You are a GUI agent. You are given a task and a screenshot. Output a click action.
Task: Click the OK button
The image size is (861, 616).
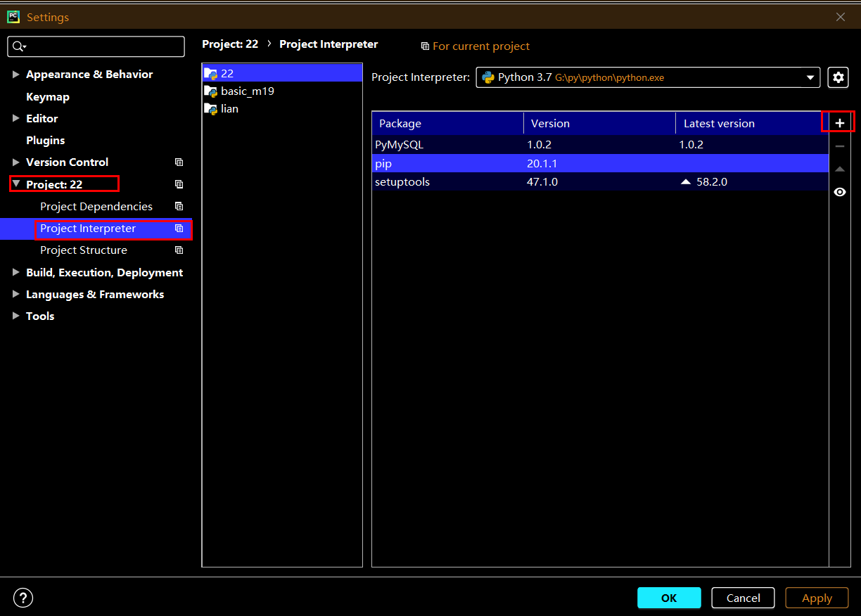669,598
